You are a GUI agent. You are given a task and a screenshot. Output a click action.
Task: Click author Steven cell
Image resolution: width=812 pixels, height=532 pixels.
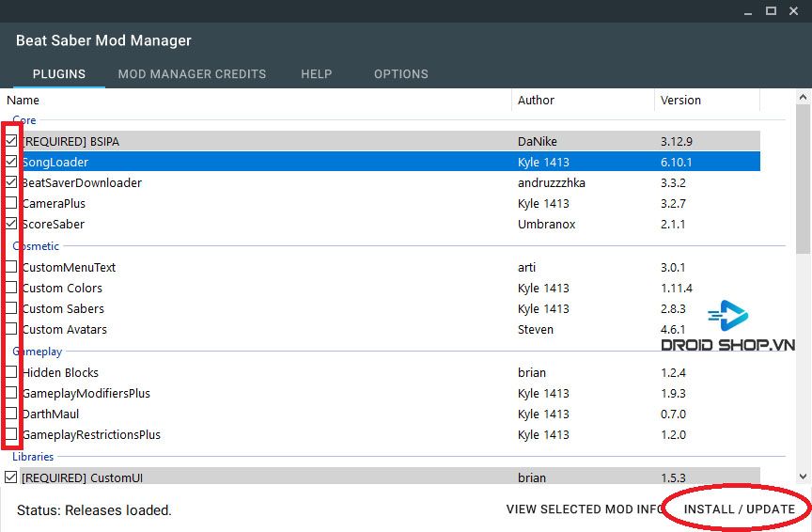(535, 330)
